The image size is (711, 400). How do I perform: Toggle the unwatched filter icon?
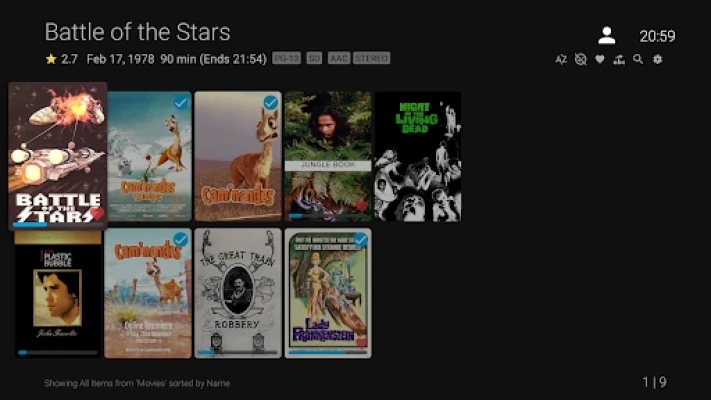coord(580,59)
